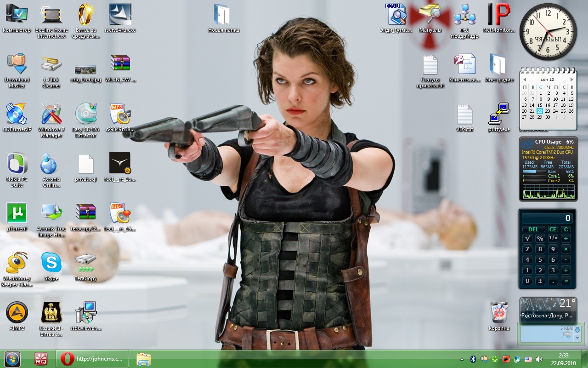
Task: Open the 1-Click Cleaner shortcut
Action: click(51, 70)
